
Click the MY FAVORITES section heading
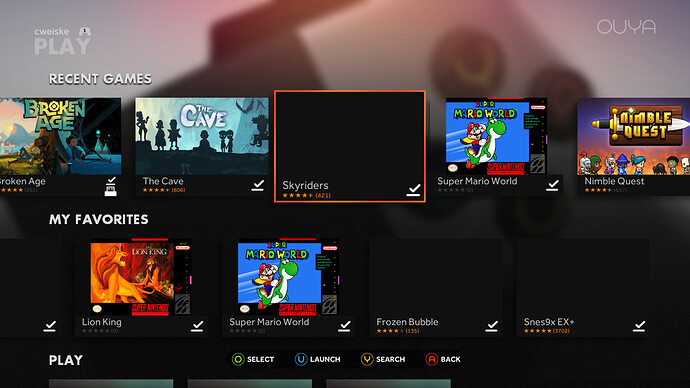pos(99,220)
